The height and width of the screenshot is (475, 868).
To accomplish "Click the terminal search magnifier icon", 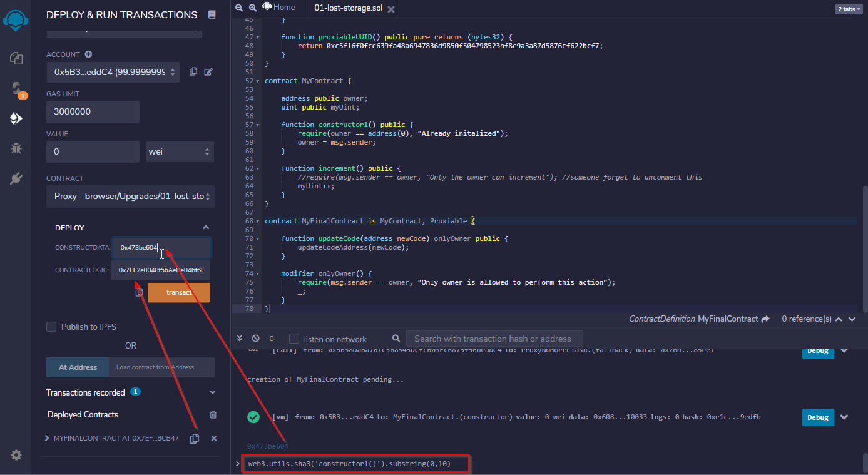I will click(397, 339).
